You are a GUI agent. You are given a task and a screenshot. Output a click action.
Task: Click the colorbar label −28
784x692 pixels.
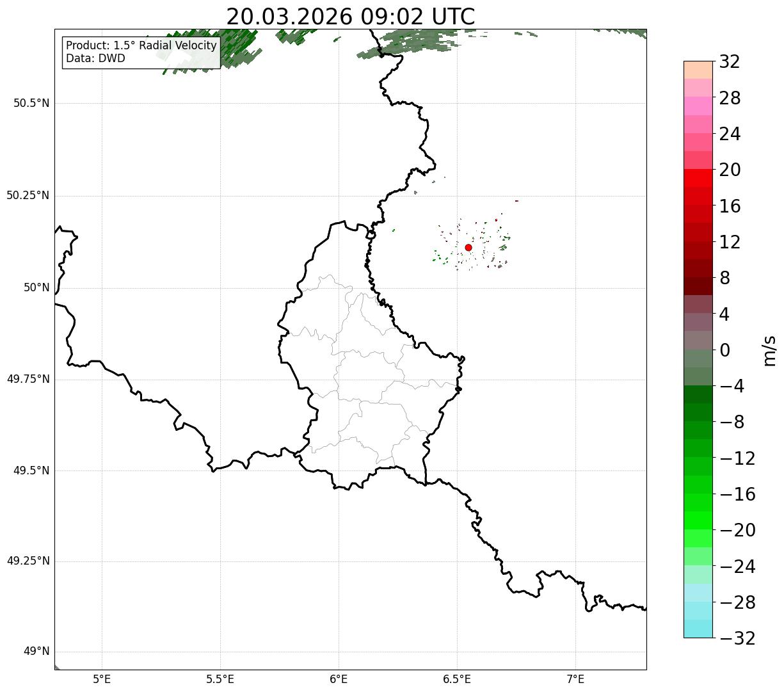point(737,602)
